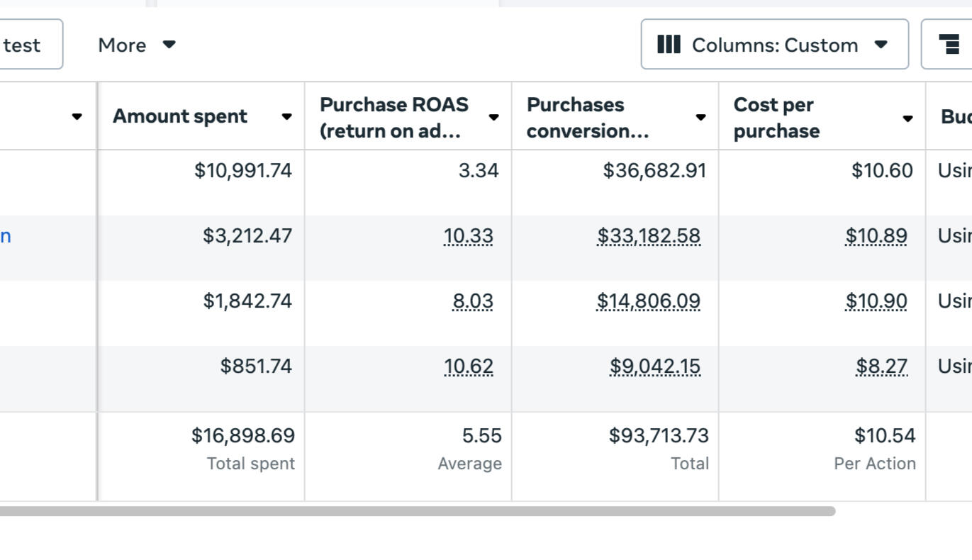Open Purchase ROAS column menu arrow
The image size is (972, 560).
tap(493, 118)
